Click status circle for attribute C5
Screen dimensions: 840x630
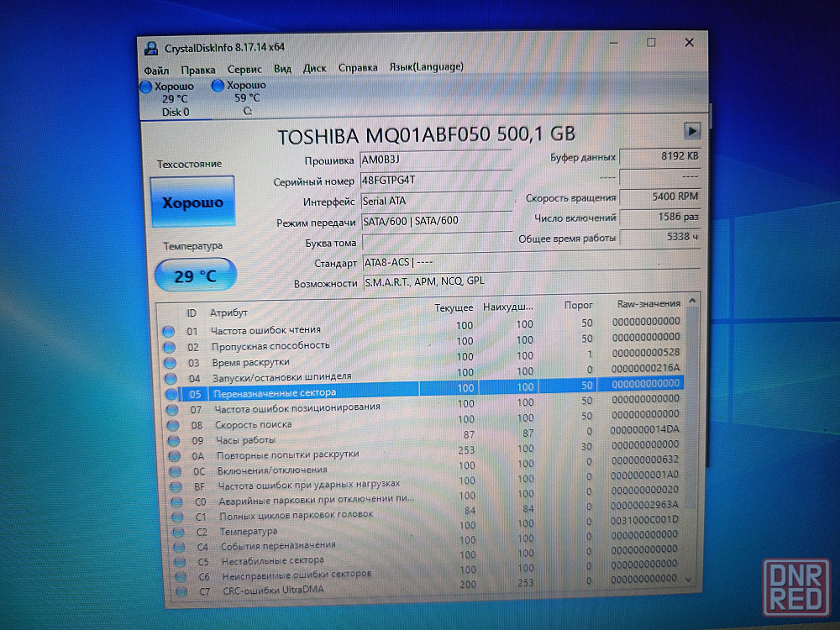click(x=180, y=562)
